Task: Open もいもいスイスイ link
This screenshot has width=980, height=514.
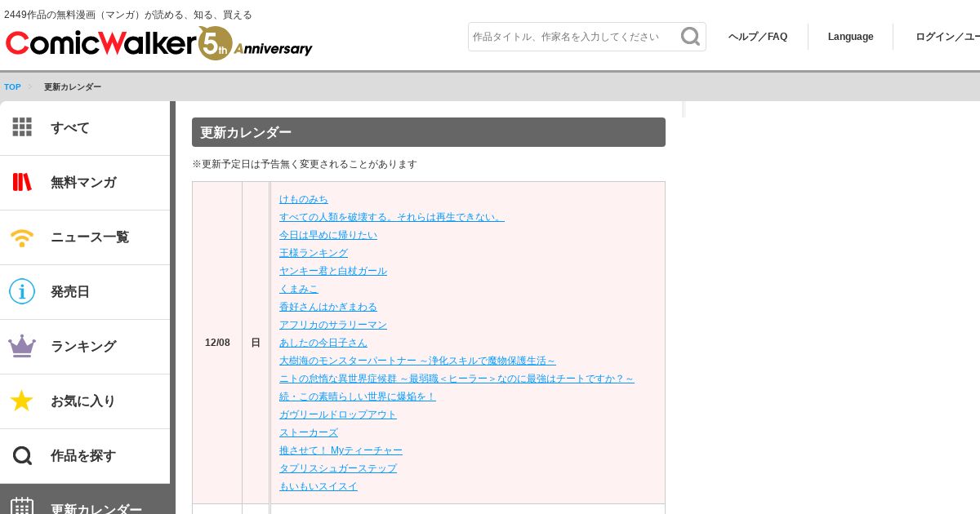Action: (318, 486)
